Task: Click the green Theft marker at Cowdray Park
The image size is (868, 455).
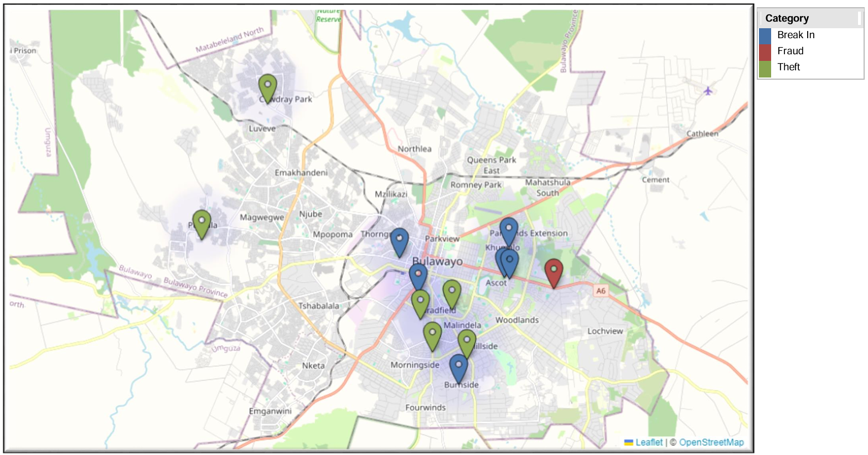Action: pos(267,87)
